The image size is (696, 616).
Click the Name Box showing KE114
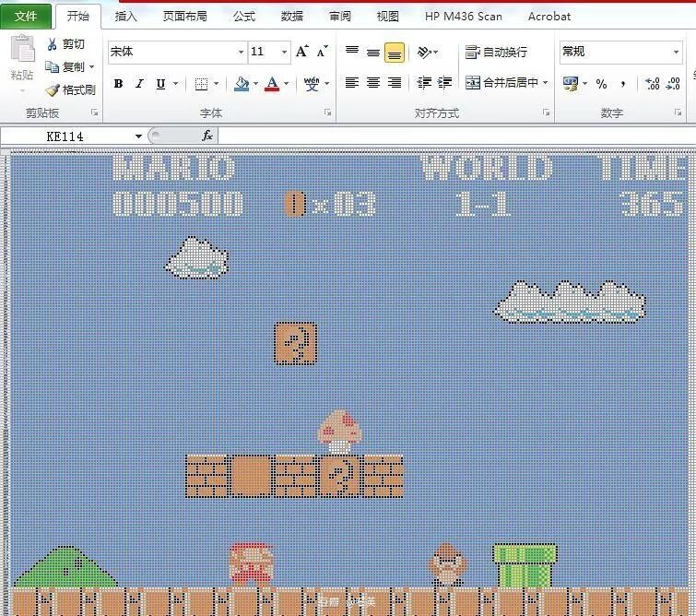click(x=65, y=136)
